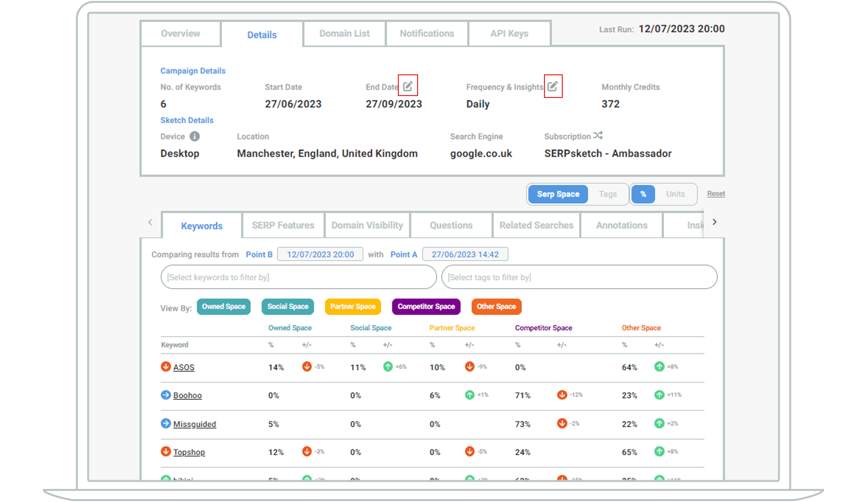This screenshot has width=868, height=502.
Task: Open the Missguided keyword link
Action: coord(195,424)
